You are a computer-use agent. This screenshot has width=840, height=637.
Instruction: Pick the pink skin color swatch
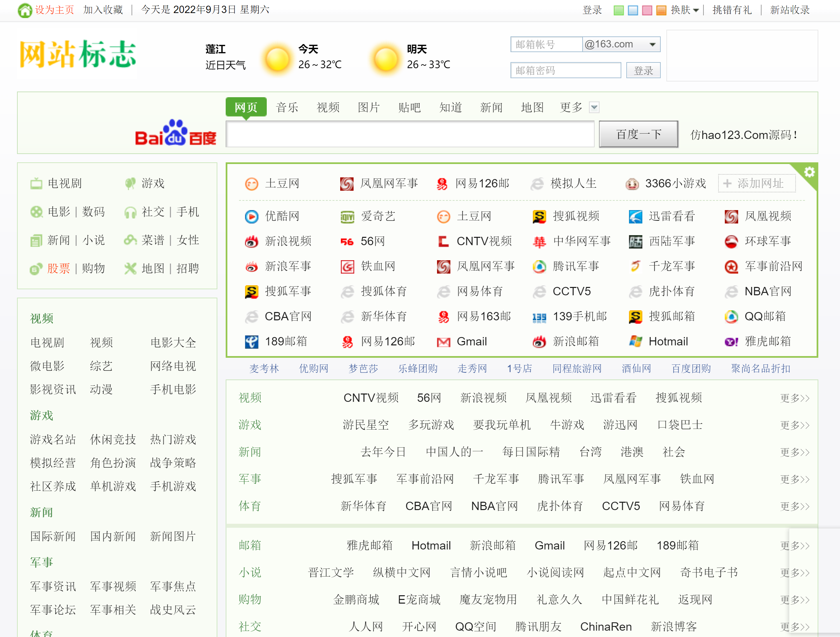coord(647,10)
